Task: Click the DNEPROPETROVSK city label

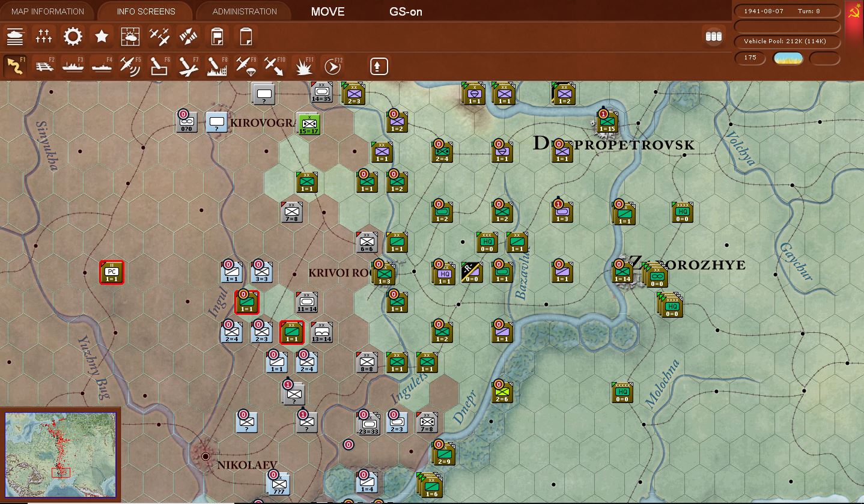Action: [613, 144]
